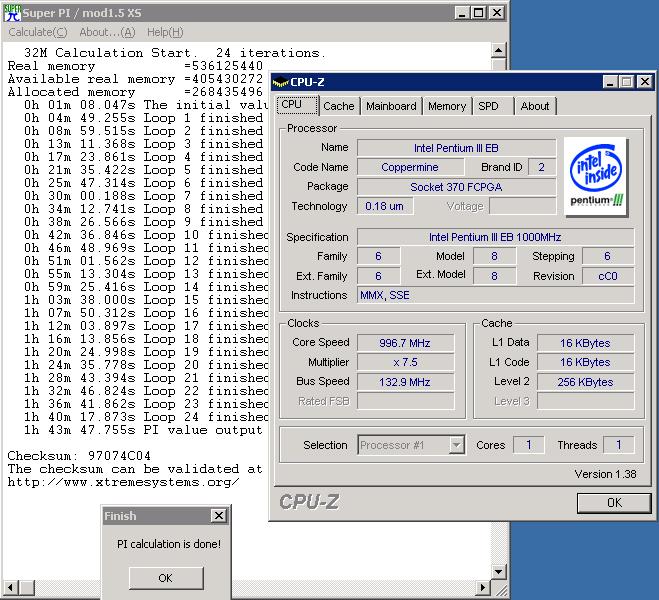The image size is (659, 600).
Task: Click the Bus Speed value '132.9 MHz'
Action: (x=405, y=382)
